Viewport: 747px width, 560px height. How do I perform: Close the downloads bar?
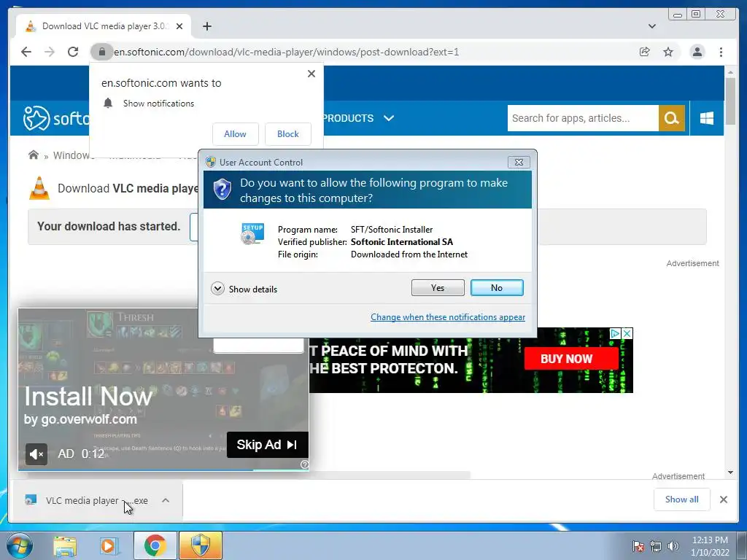click(x=724, y=499)
